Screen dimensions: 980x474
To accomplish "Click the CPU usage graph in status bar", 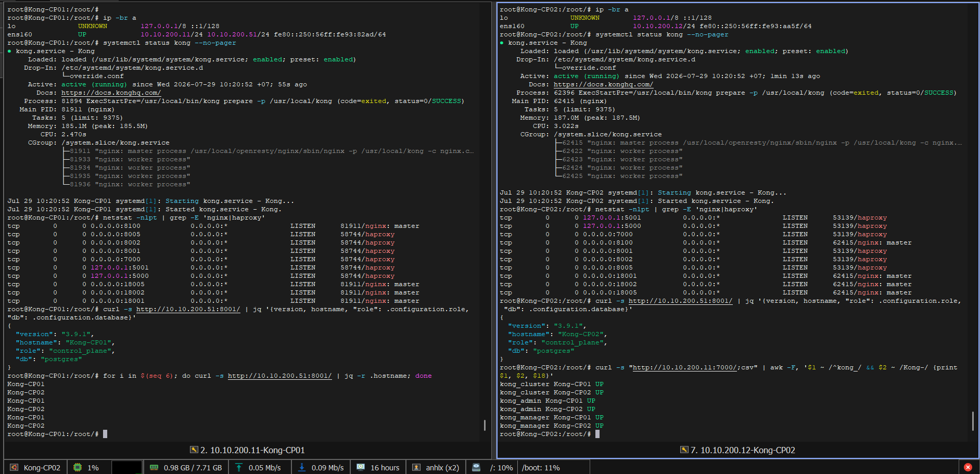I will 126,467.
